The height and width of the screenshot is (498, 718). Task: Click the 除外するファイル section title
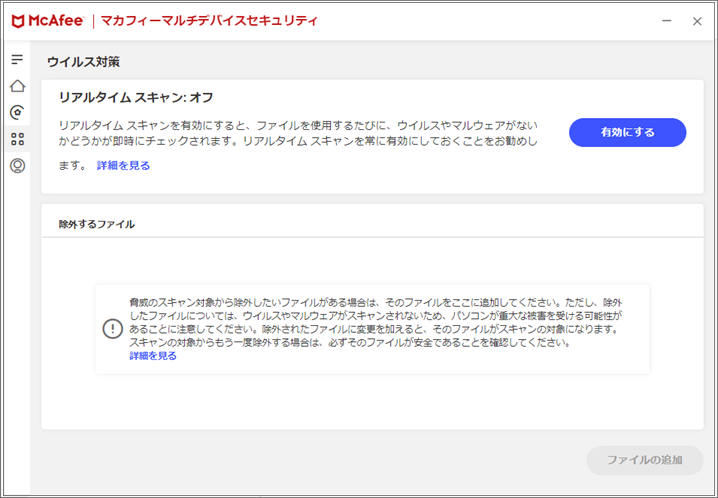(97, 224)
